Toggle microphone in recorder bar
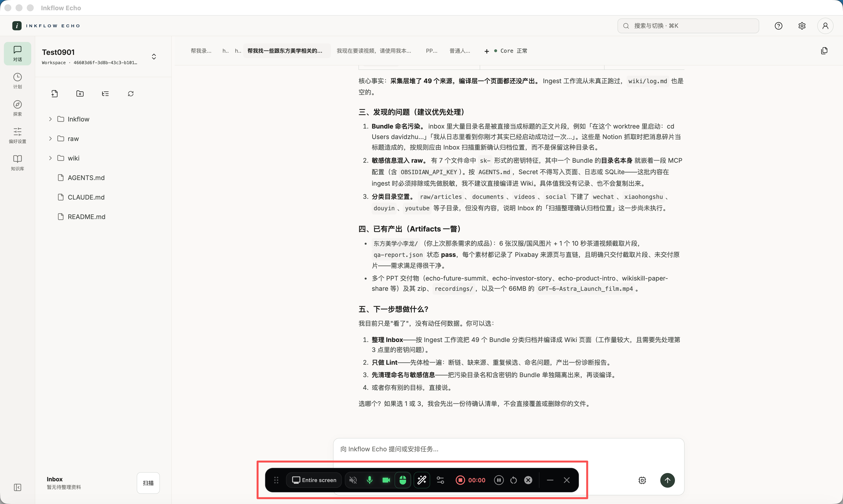This screenshot has height=504, width=843. point(370,480)
